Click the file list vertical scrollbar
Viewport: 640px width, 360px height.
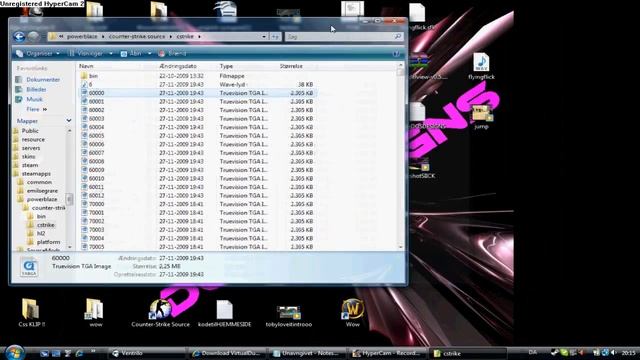click(x=400, y=156)
